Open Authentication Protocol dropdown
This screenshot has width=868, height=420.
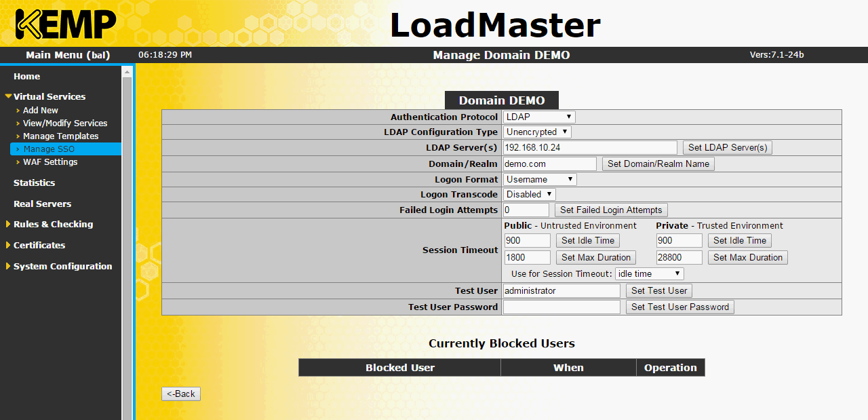pos(539,117)
